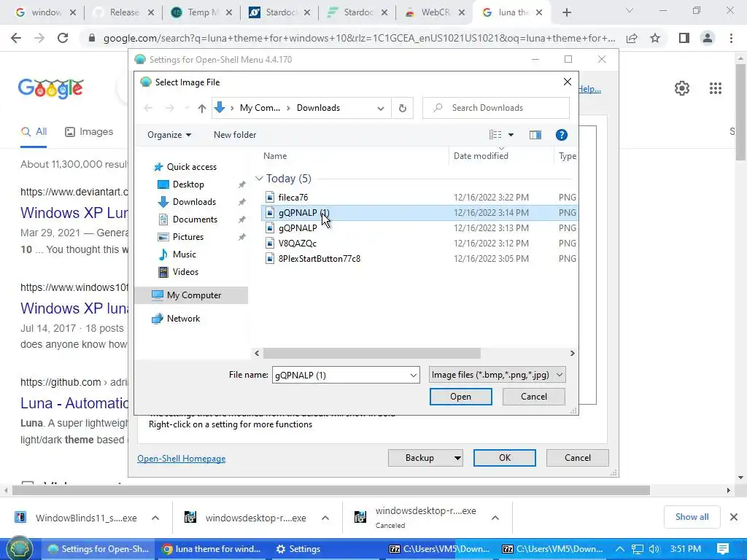
Task: Share this page icon in address bar
Action: click(632, 38)
